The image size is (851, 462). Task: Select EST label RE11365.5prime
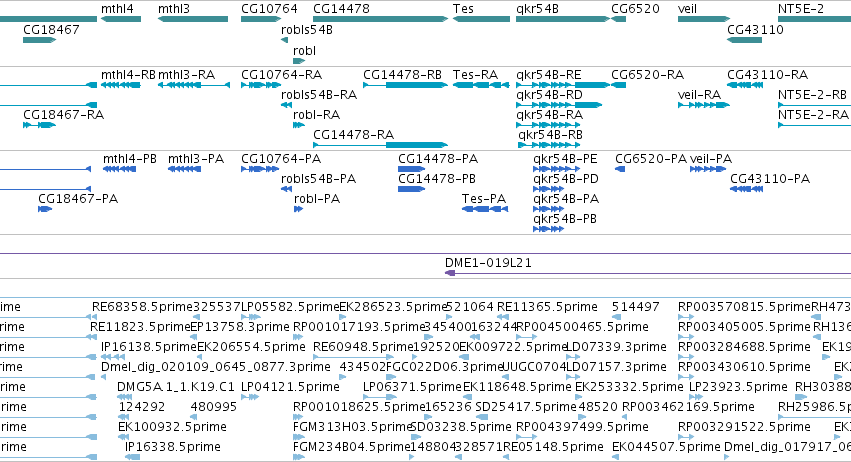pyautogui.click(x=547, y=307)
